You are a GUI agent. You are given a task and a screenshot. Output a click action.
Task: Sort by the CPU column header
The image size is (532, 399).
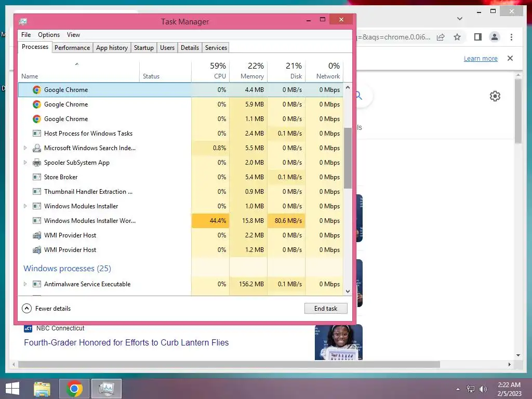pyautogui.click(x=210, y=71)
